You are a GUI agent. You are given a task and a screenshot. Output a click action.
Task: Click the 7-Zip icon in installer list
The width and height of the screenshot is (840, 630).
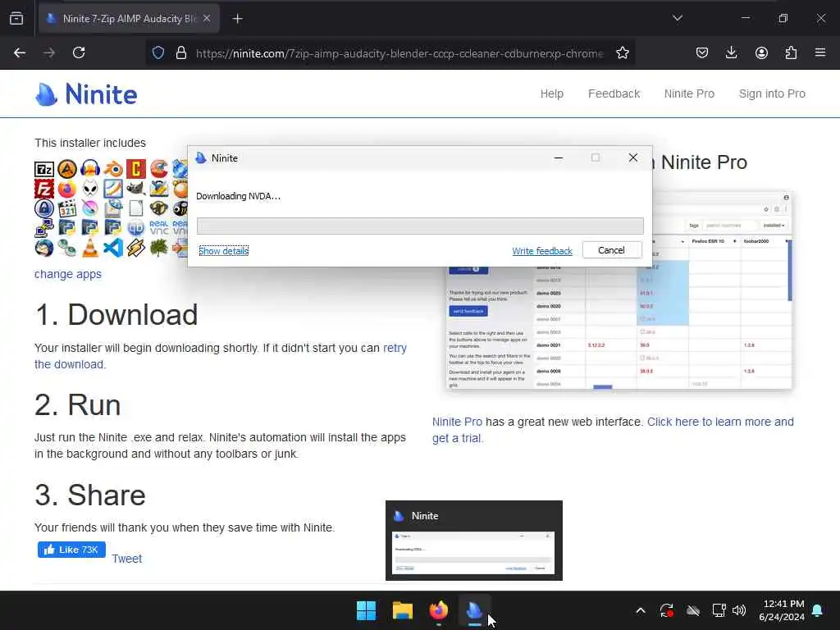(x=44, y=169)
